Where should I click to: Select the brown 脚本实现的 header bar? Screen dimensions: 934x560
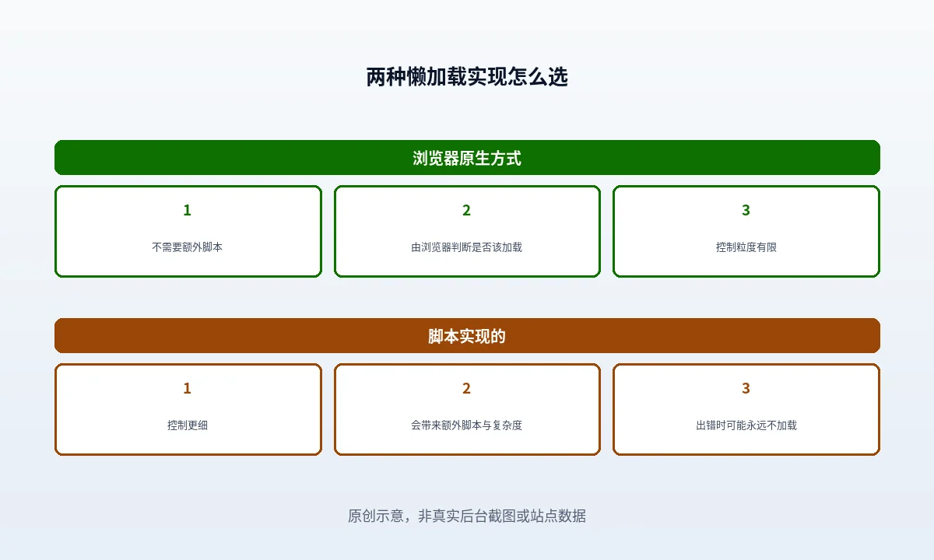click(x=467, y=336)
